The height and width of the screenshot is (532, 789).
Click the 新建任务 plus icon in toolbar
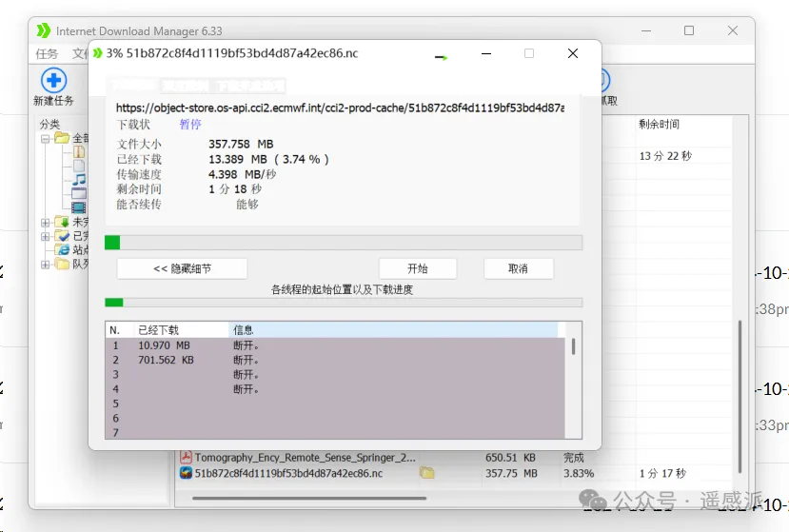click(x=54, y=80)
